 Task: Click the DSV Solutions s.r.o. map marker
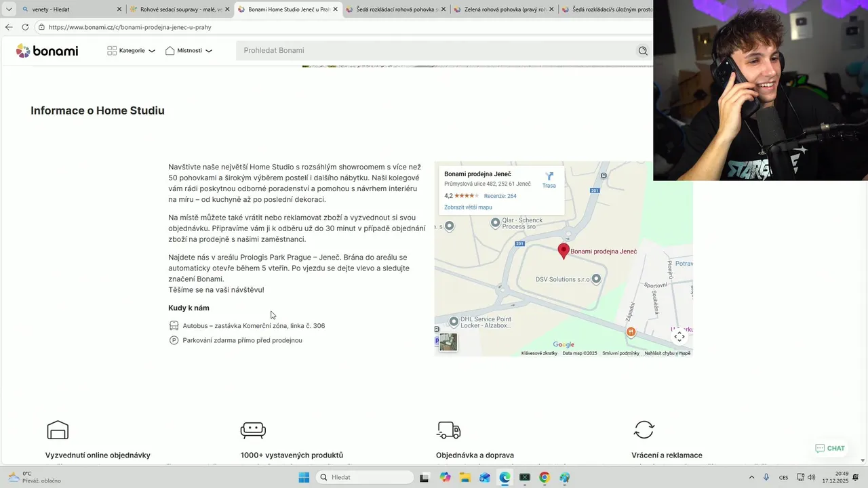(x=596, y=279)
